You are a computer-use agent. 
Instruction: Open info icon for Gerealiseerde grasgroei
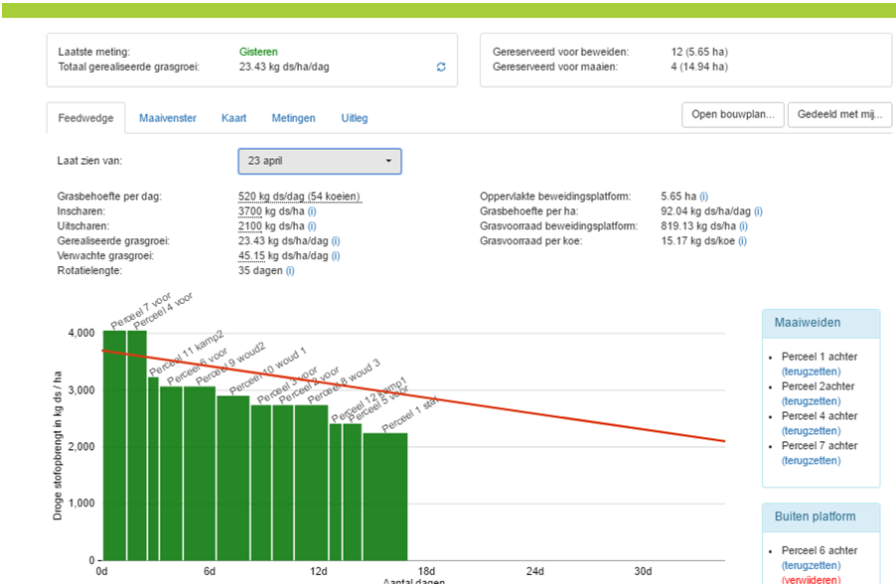335,241
